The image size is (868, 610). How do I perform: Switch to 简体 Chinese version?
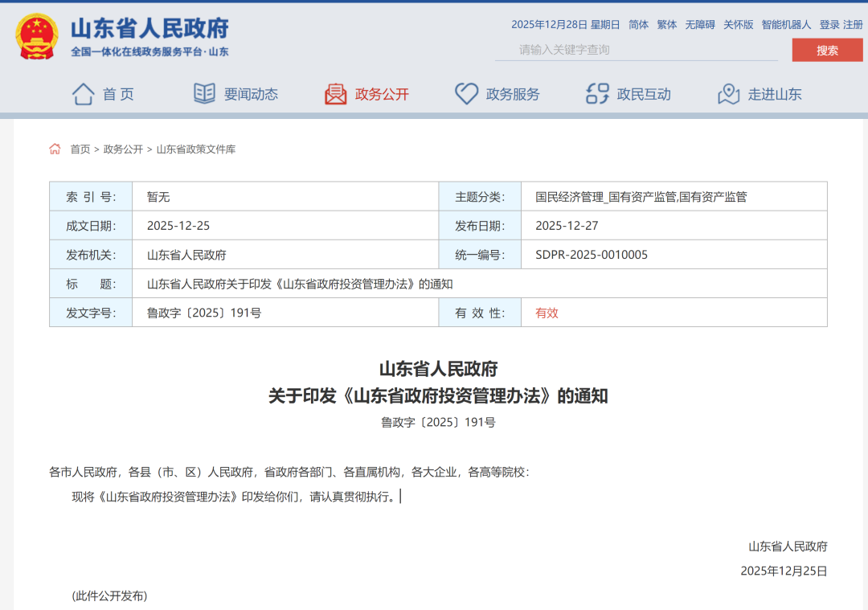638,25
